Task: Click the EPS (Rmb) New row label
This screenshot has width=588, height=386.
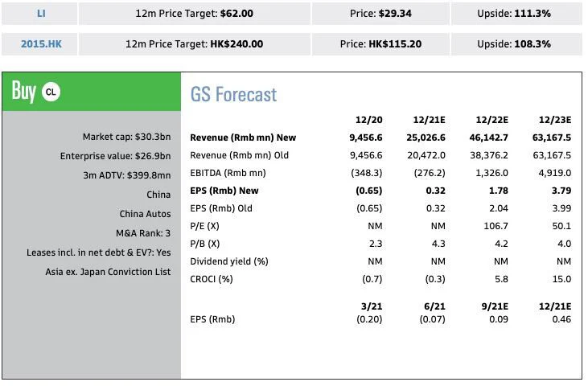Action: (x=224, y=191)
